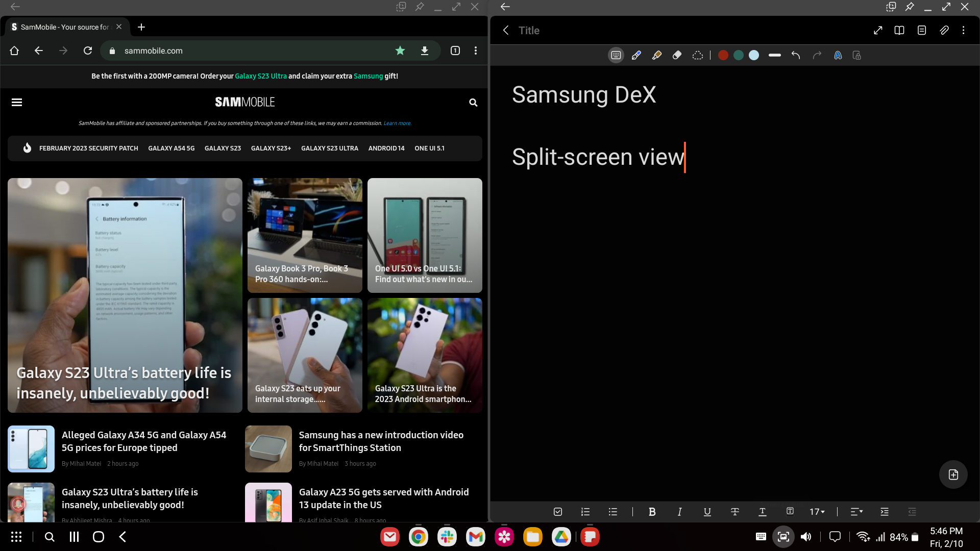The image size is (980, 551).
Task: Toggle italic formatting
Action: [x=679, y=512]
